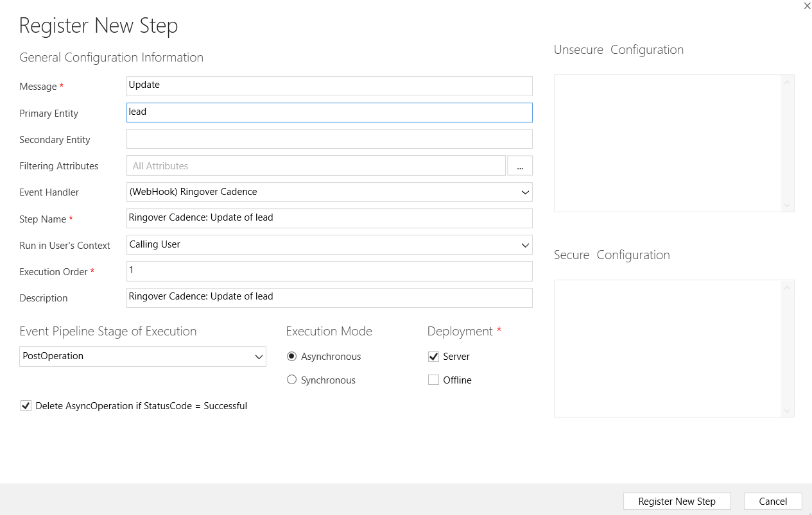The height and width of the screenshot is (515, 812).
Task: Click the empty Secondary Entity field
Action: pos(329,139)
